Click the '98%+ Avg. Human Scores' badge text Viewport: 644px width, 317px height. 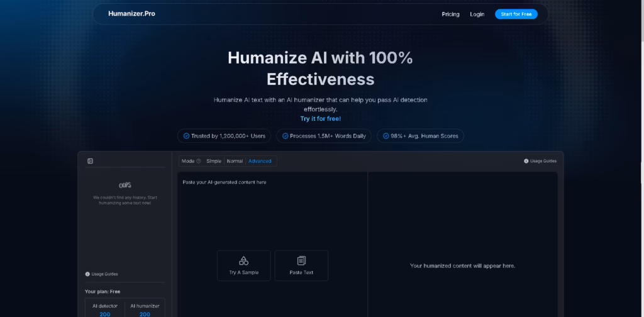pyautogui.click(x=425, y=136)
